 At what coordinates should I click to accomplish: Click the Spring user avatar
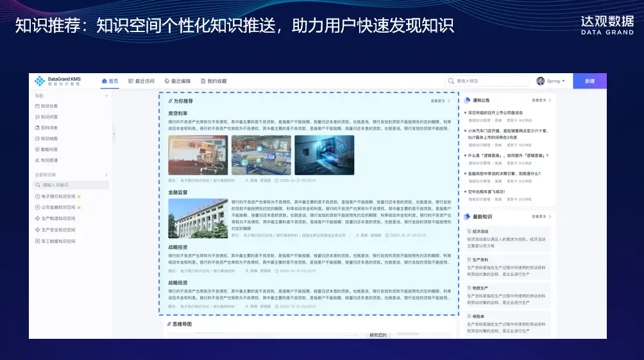[x=540, y=81]
